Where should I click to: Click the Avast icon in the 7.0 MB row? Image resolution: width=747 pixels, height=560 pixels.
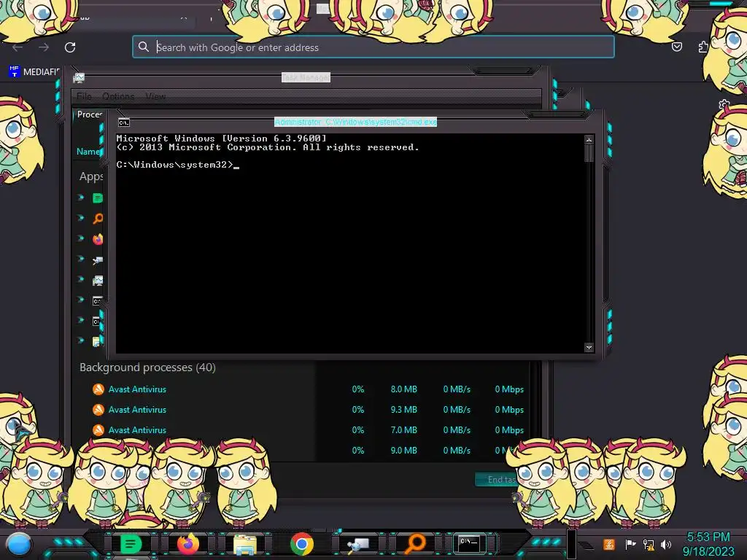click(98, 430)
